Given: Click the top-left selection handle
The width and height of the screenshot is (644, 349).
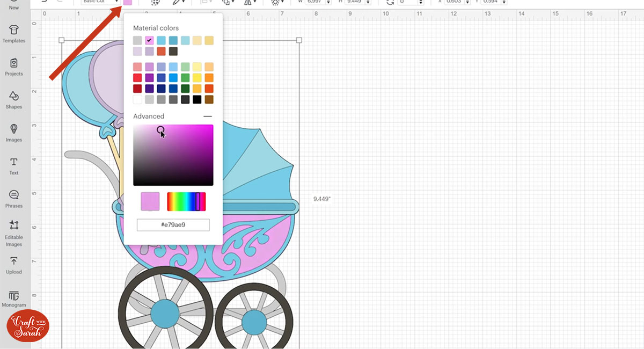Looking at the screenshot, I should coord(61,40).
